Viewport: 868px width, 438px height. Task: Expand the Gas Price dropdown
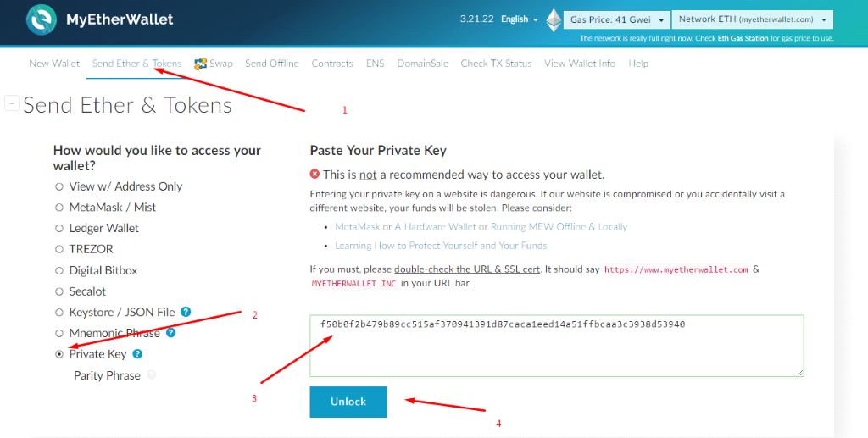coord(618,19)
